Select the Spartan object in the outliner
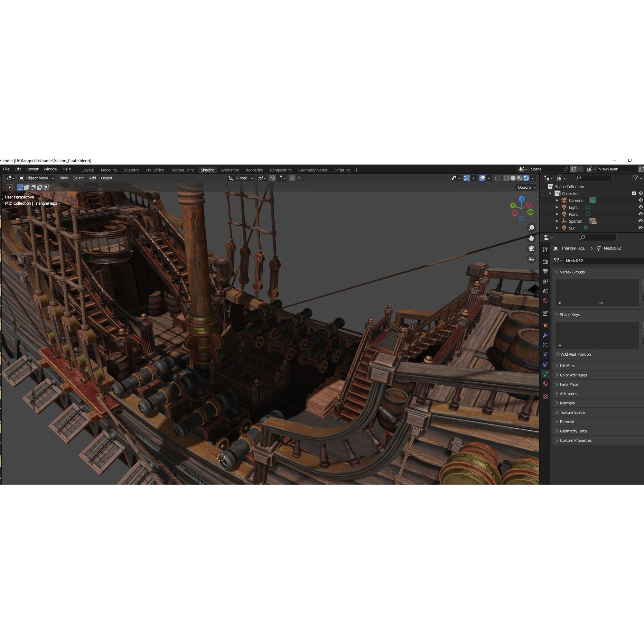 (576, 221)
